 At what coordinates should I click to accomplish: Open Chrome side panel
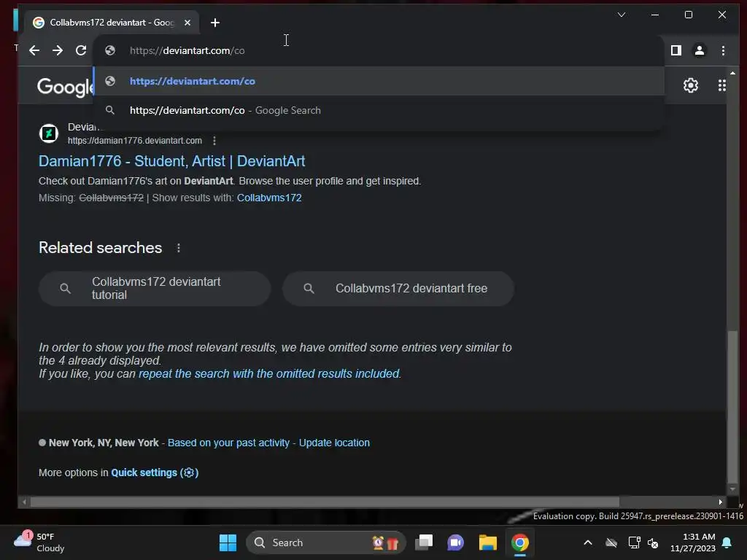676,50
